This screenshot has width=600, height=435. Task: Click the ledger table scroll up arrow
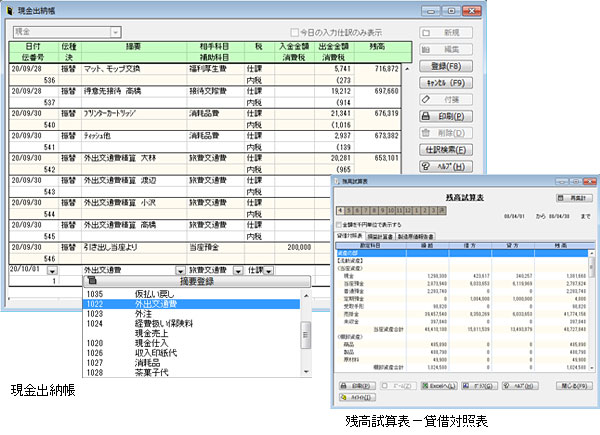407,69
